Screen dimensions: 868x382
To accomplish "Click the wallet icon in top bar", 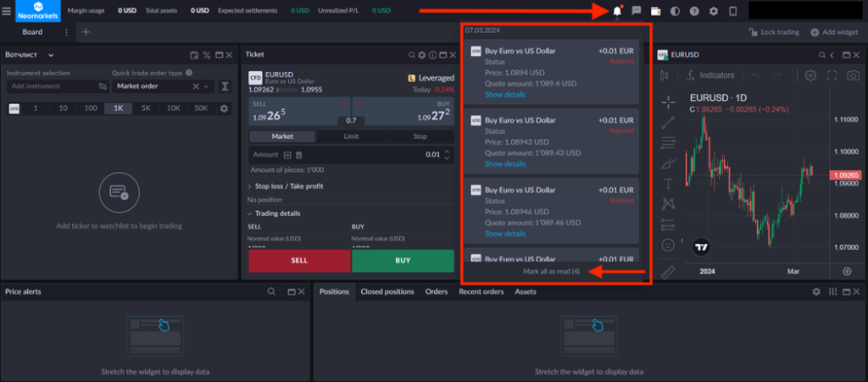I will 656,11.
